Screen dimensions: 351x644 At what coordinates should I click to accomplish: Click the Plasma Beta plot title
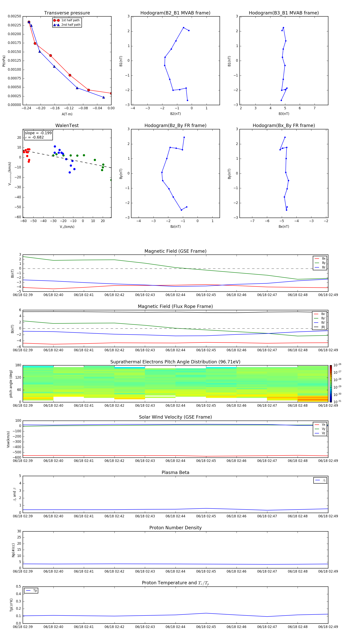pos(175,472)
